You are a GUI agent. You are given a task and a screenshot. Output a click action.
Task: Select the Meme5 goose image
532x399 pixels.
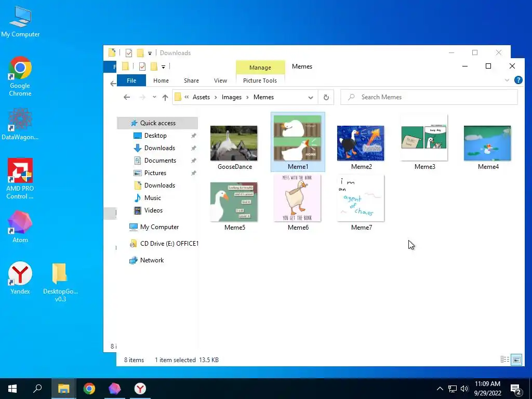(234, 202)
